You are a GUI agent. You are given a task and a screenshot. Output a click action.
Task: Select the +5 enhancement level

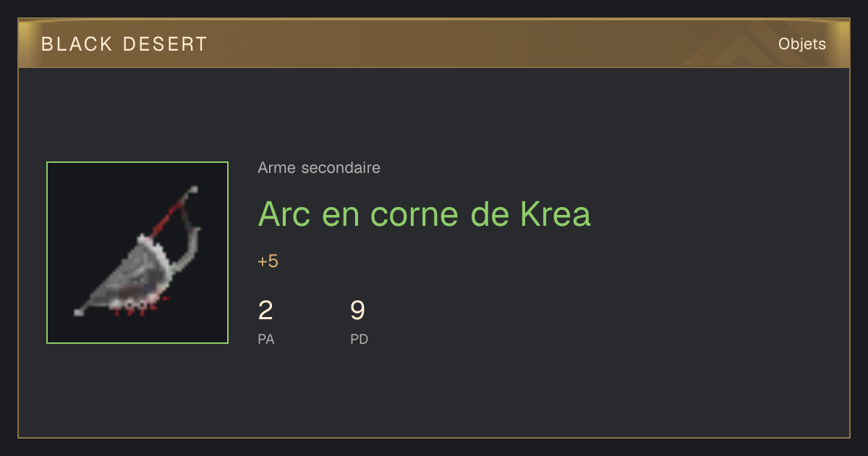tap(268, 261)
